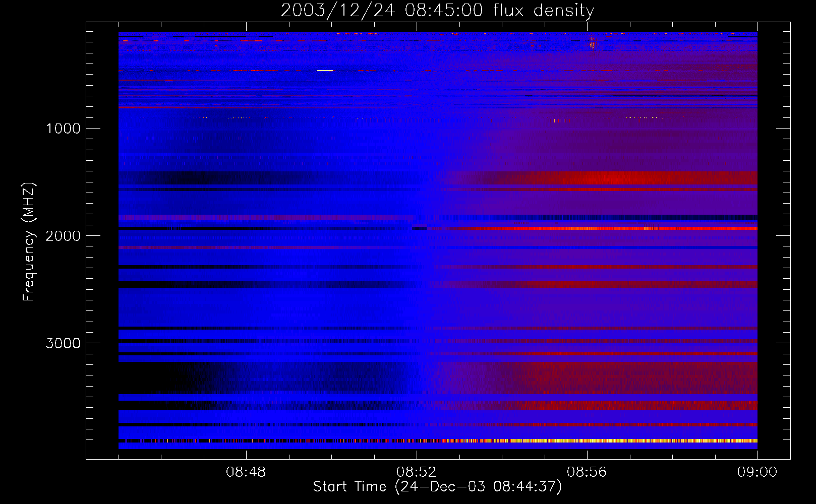Click the 08:52 time axis label
This screenshot has width=816, height=504.
(x=416, y=472)
